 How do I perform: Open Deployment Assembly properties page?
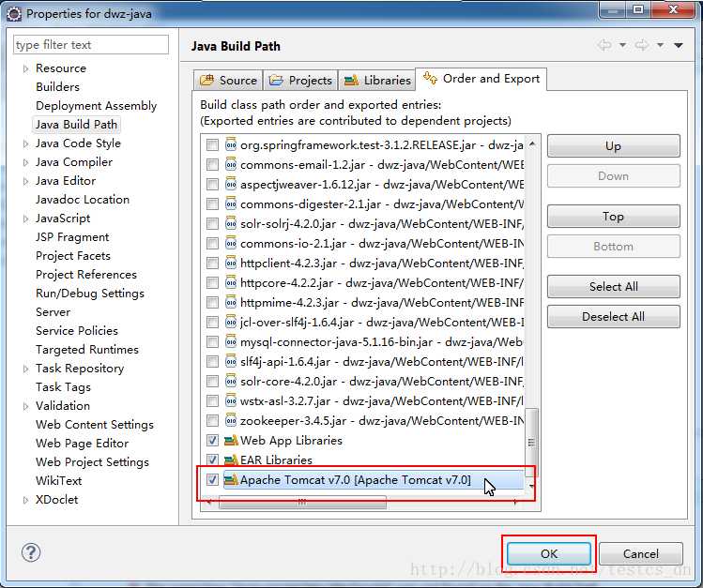pos(96,106)
